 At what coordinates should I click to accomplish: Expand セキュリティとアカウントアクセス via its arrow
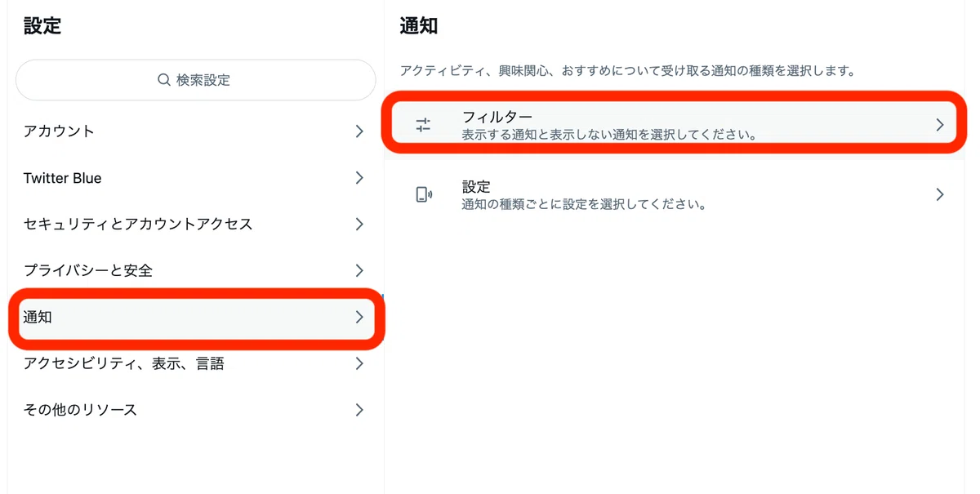click(359, 224)
